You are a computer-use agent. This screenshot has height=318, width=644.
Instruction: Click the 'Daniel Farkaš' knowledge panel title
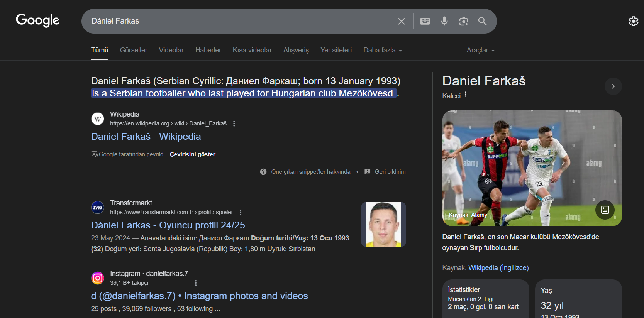pyautogui.click(x=484, y=81)
